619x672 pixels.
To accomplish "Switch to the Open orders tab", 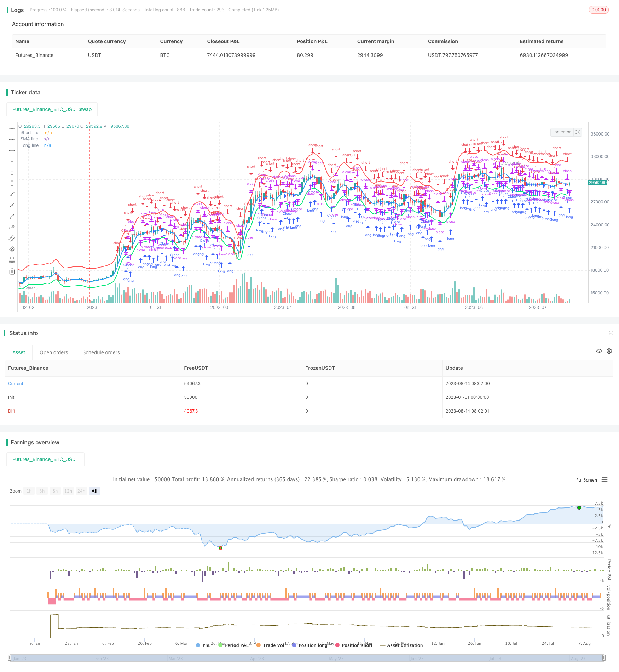I will point(54,352).
